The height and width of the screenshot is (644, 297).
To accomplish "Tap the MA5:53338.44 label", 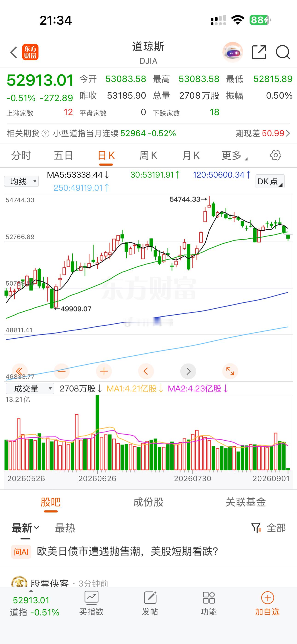I will 78,175.
